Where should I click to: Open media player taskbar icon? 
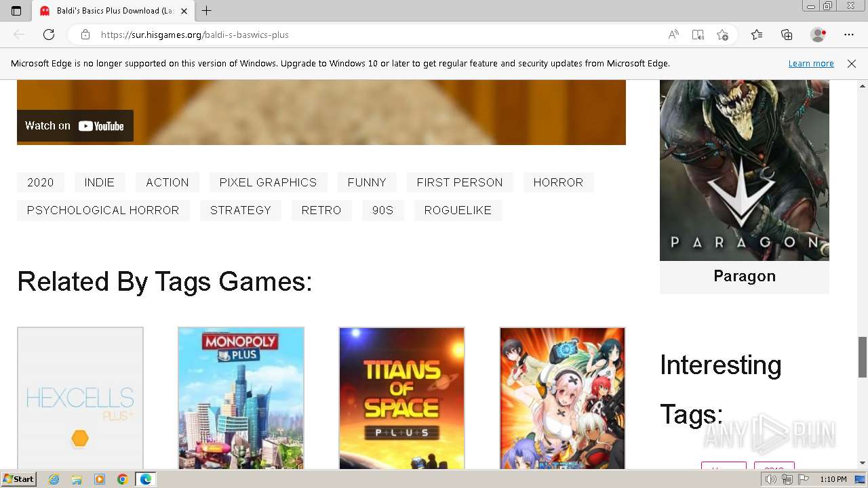point(100,479)
